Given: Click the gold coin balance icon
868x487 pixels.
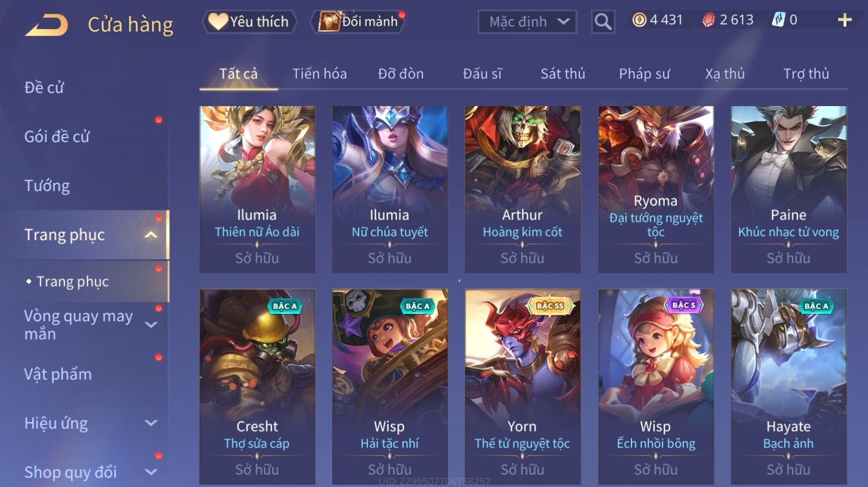Looking at the screenshot, I should click(x=639, y=20).
